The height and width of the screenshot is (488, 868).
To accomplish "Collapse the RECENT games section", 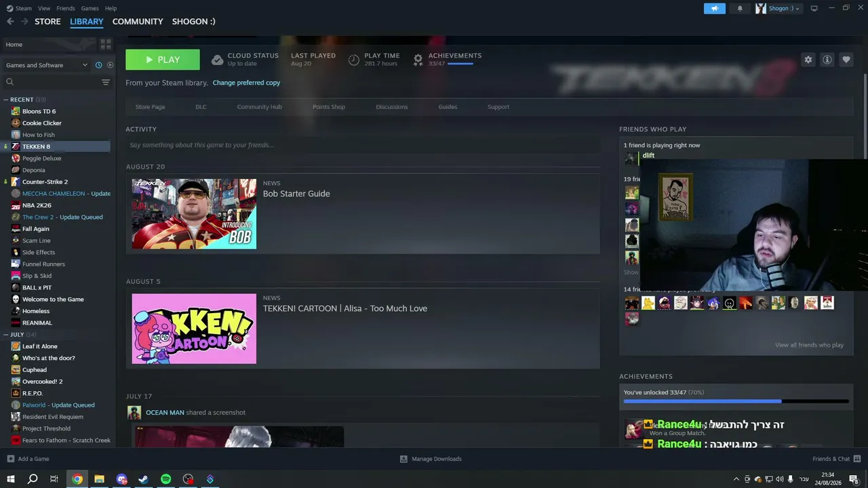I will click(x=5, y=100).
